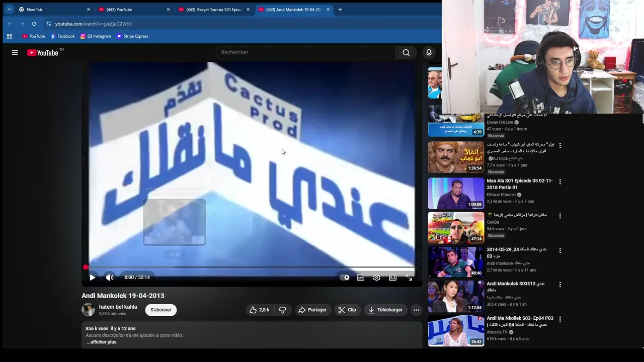Viewport: 644px width, 362px height.
Task: View site information icon in address bar
Action: (48, 24)
